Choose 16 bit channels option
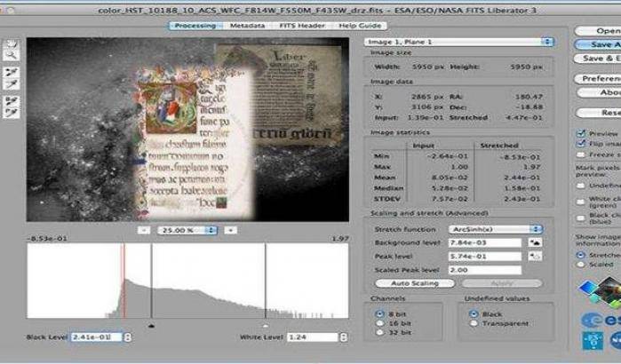The width and height of the screenshot is (621, 364). point(380,323)
